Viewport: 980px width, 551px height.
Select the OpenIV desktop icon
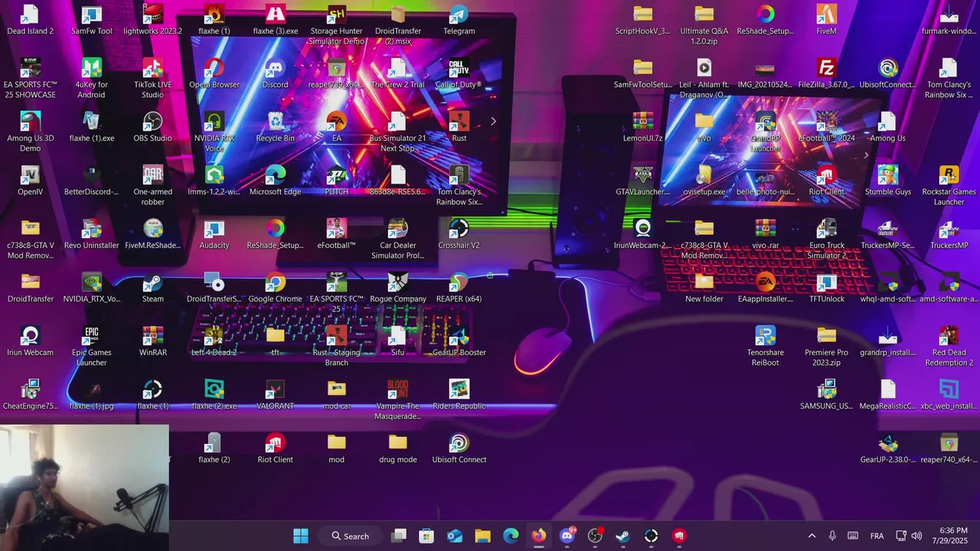click(30, 181)
